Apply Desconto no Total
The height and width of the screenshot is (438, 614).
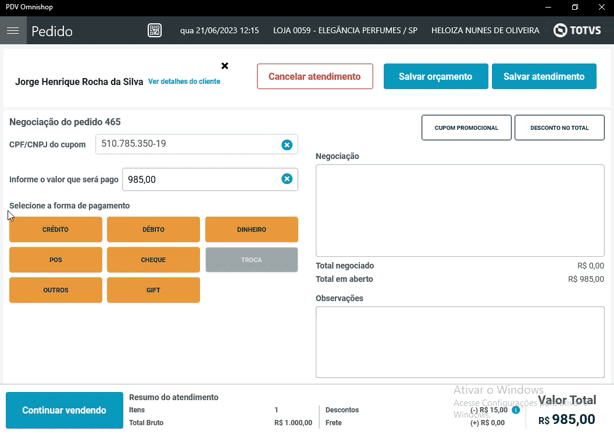(559, 128)
